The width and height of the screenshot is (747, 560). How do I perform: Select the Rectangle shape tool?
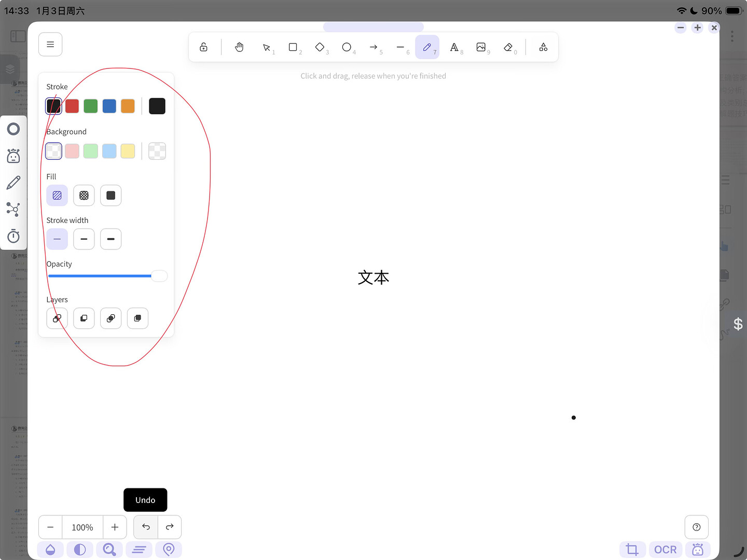[293, 47]
